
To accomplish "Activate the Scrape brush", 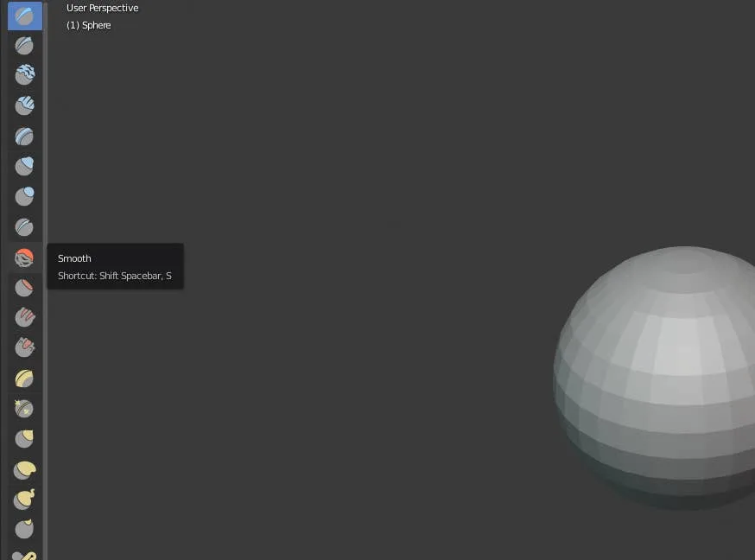I will click(x=24, y=347).
